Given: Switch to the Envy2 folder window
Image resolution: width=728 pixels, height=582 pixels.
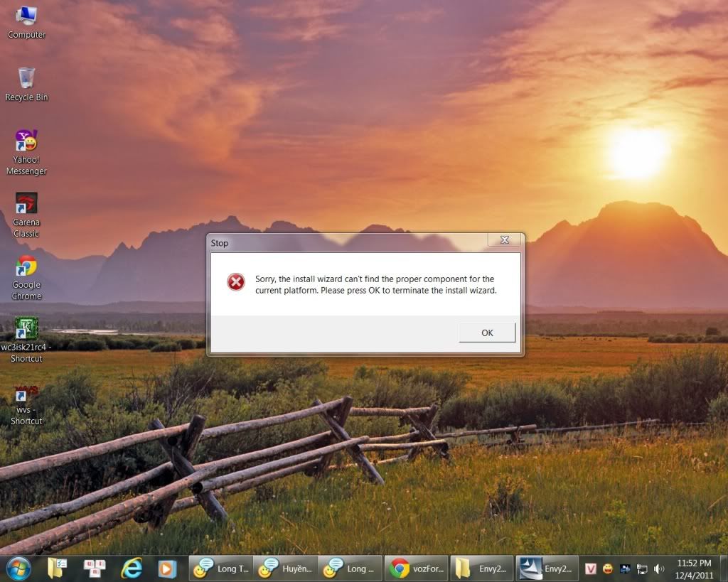Looking at the screenshot, I should (482, 568).
